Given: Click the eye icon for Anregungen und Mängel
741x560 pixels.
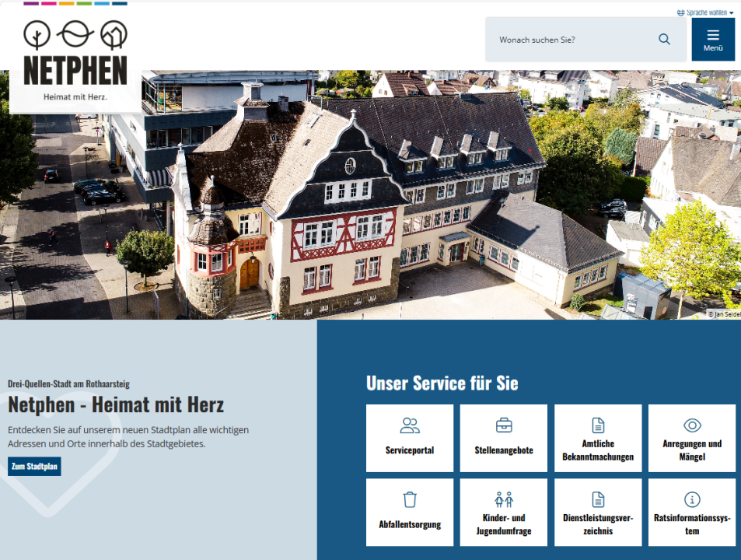Looking at the screenshot, I should (x=692, y=425).
